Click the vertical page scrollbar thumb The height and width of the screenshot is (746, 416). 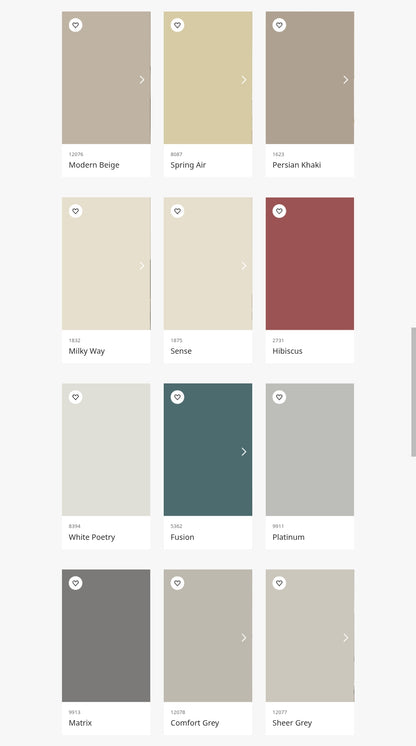[414, 392]
